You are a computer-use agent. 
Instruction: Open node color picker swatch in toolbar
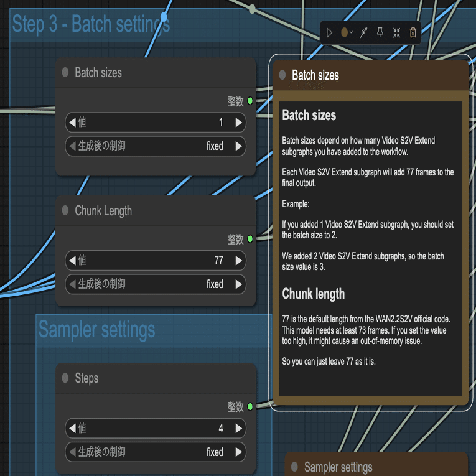tap(344, 32)
